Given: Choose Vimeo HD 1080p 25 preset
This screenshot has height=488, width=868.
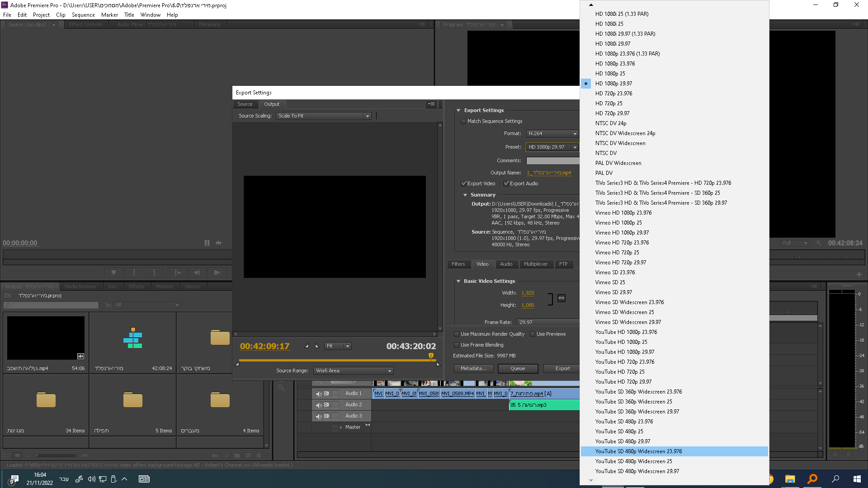Looking at the screenshot, I should [x=618, y=223].
